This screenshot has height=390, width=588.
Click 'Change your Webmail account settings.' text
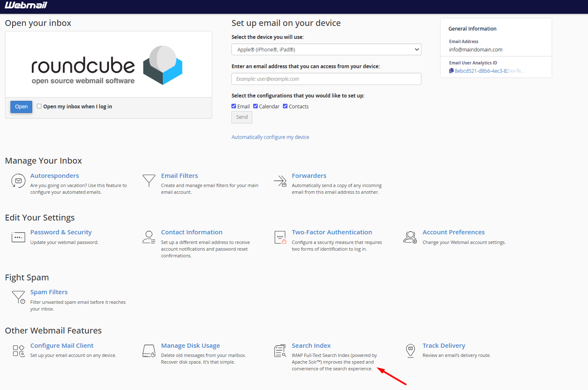[464, 242]
